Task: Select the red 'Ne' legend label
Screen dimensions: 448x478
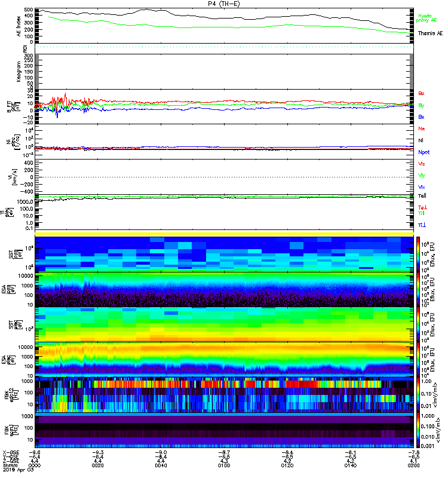Action: (422, 128)
